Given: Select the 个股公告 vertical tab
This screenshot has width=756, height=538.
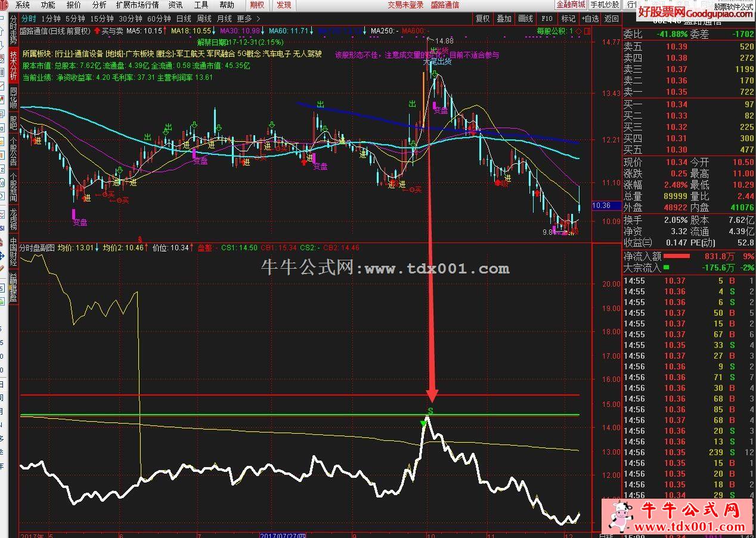Looking at the screenshot, I should 13,152.
